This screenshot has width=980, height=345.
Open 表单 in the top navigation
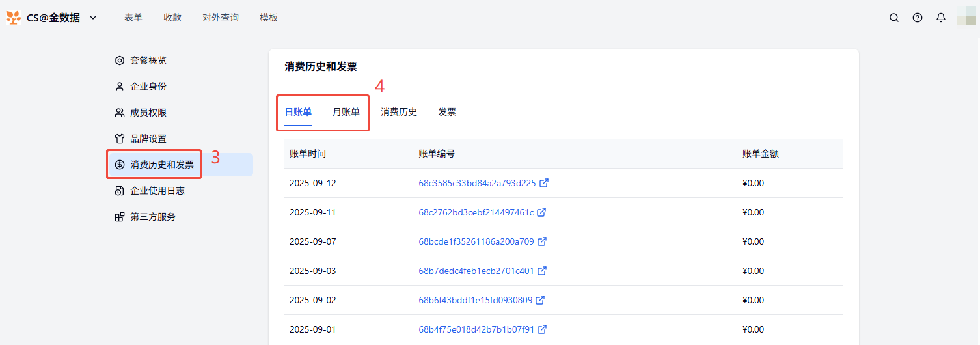pos(133,18)
